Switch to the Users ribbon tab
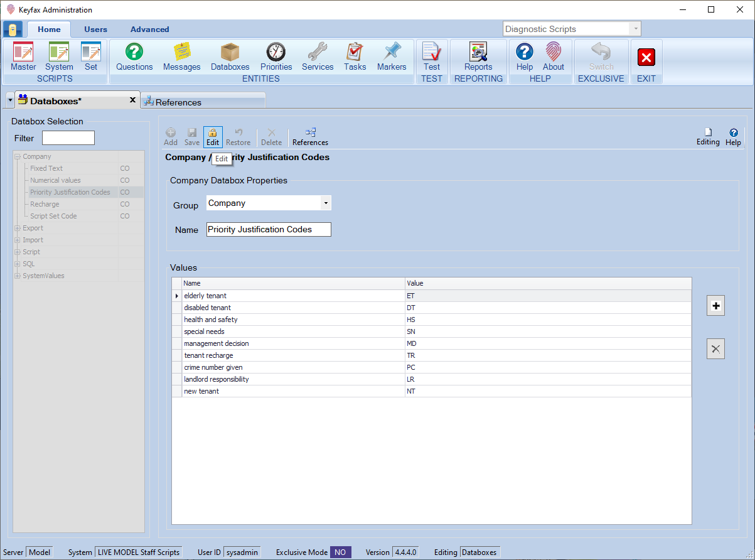The height and width of the screenshot is (560, 755). 95,30
